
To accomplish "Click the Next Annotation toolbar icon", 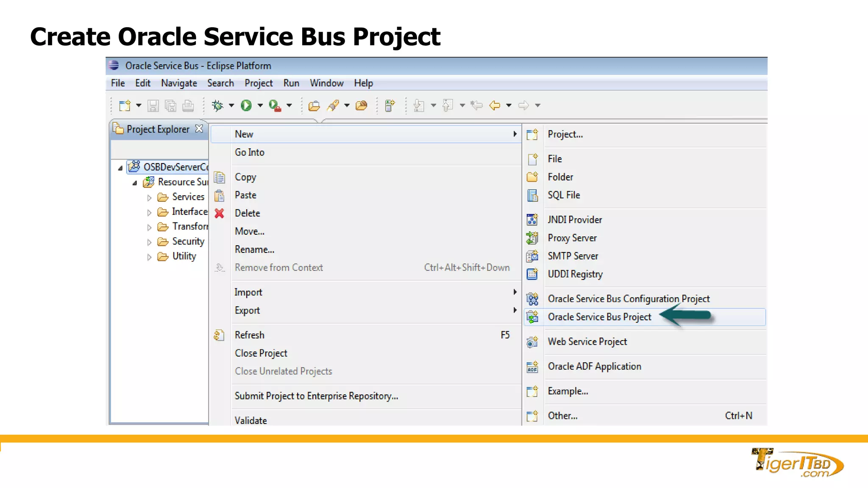I will click(x=419, y=105).
